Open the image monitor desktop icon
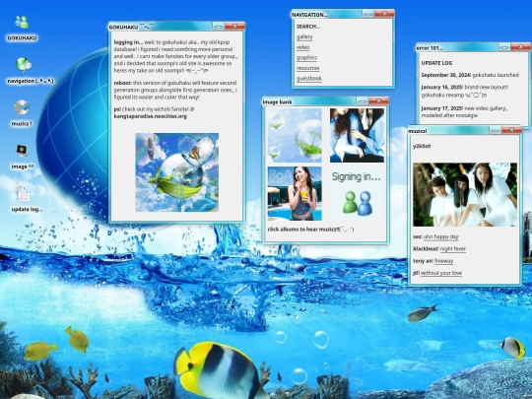The width and height of the screenshot is (532, 399). coord(22,151)
